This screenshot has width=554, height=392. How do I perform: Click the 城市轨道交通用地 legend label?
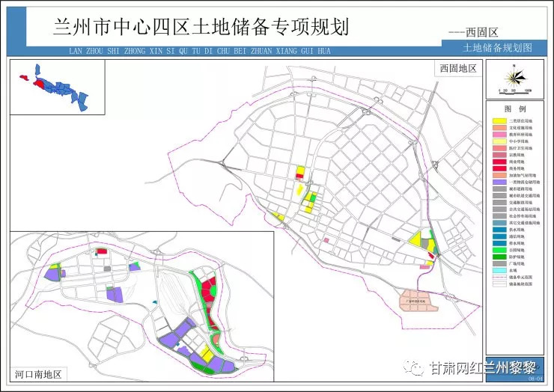pos(524,196)
